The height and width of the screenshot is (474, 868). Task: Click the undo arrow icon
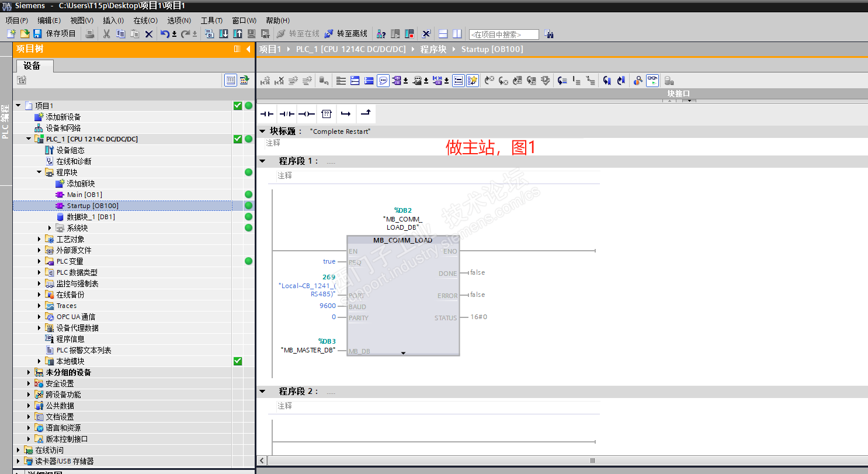tap(165, 34)
